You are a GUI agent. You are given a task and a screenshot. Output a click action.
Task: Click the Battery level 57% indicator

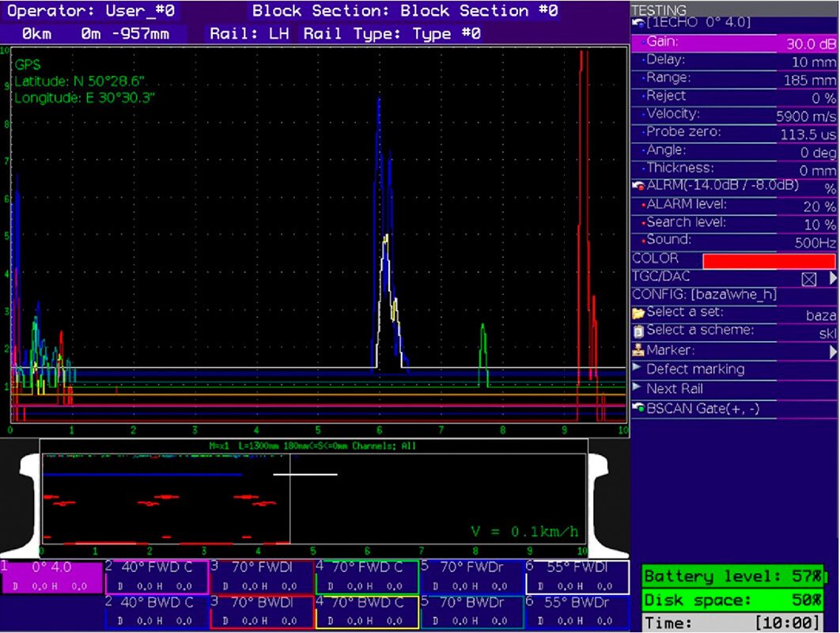click(733, 577)
